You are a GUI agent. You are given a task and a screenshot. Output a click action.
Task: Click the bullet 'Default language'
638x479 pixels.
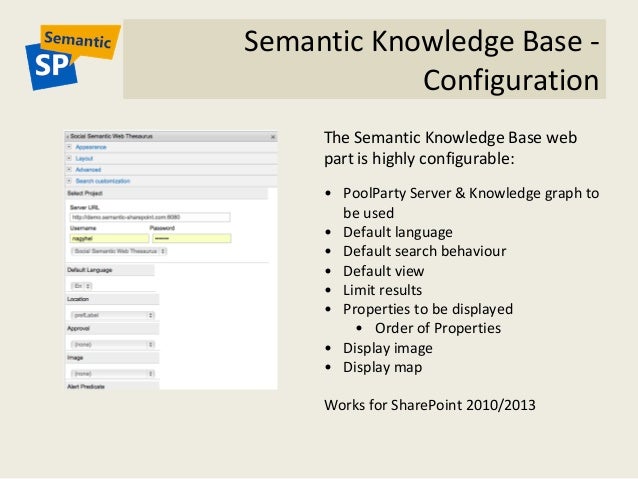pyautogui.click(x=398, y=232)
